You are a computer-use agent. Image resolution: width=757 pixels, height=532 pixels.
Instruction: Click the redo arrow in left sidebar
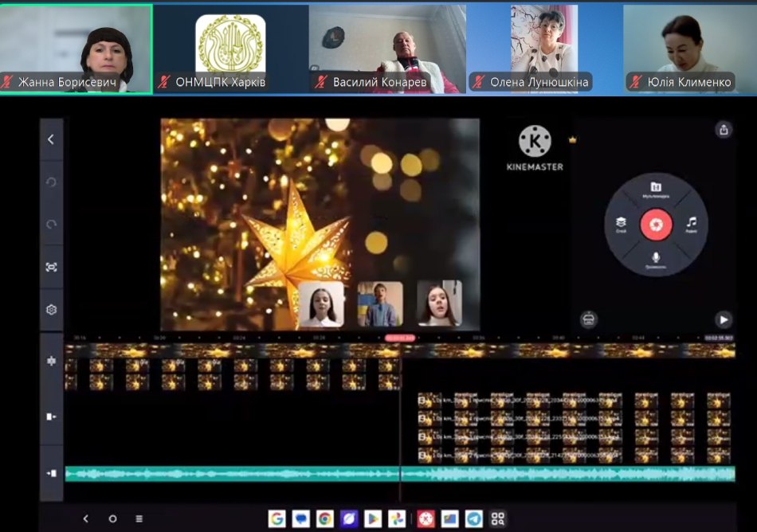click(x=52, y=225)
